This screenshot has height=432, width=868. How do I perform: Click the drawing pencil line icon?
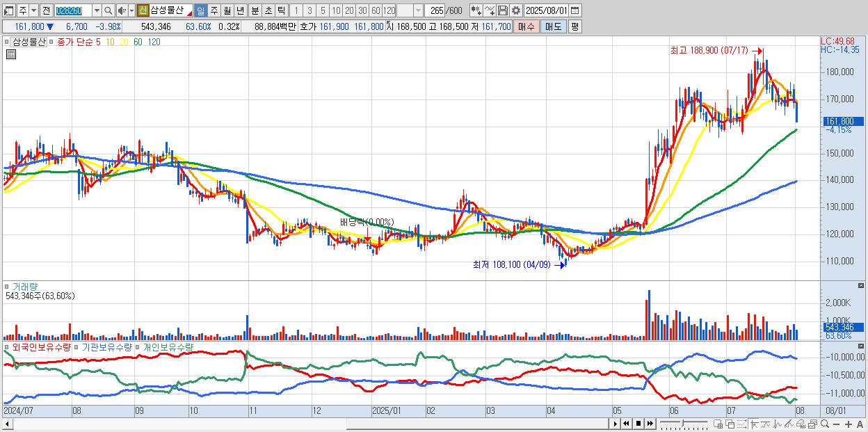click(x=789, y=424)
